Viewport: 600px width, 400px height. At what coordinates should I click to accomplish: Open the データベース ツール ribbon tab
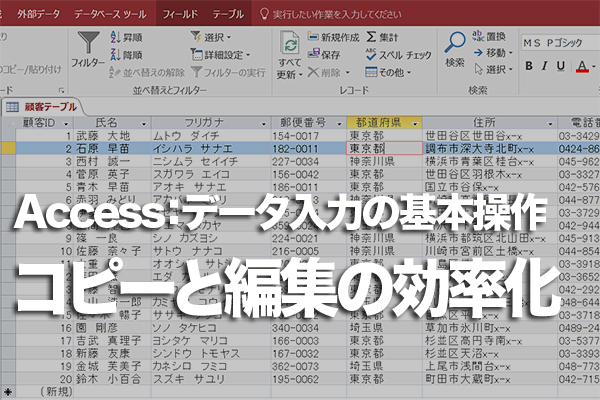[110, 14]
